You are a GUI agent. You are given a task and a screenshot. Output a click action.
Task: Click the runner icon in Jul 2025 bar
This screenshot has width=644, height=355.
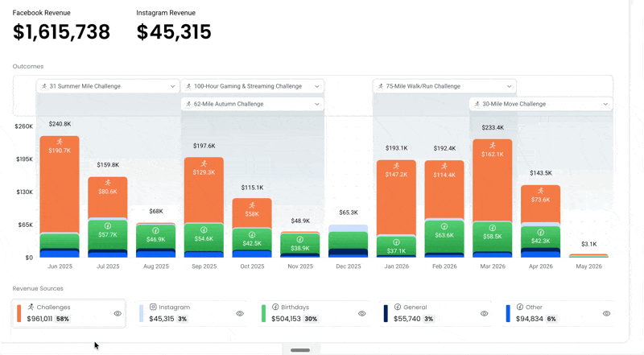click(108, 183)
